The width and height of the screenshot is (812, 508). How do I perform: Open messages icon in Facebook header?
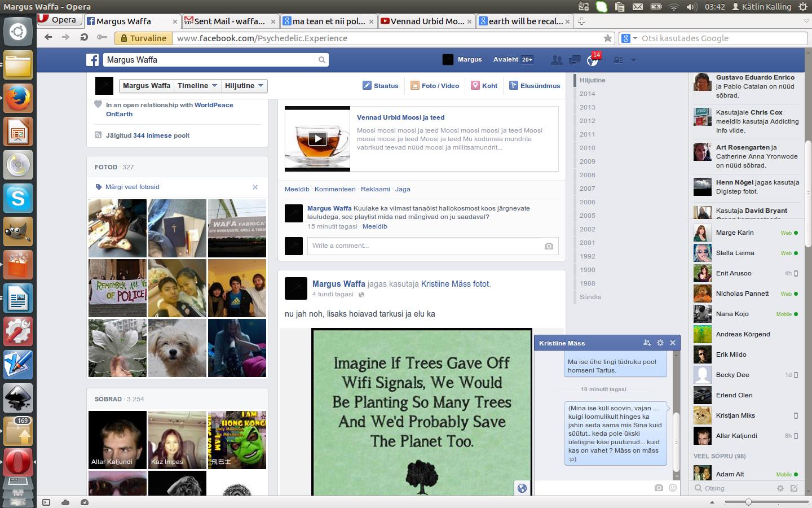(x=575, y=60)
